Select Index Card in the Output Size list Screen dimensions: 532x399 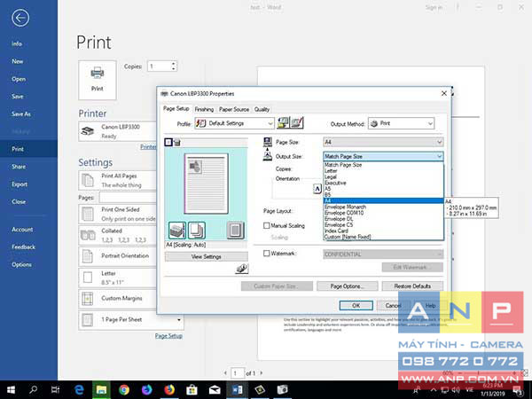click(383, 231)
